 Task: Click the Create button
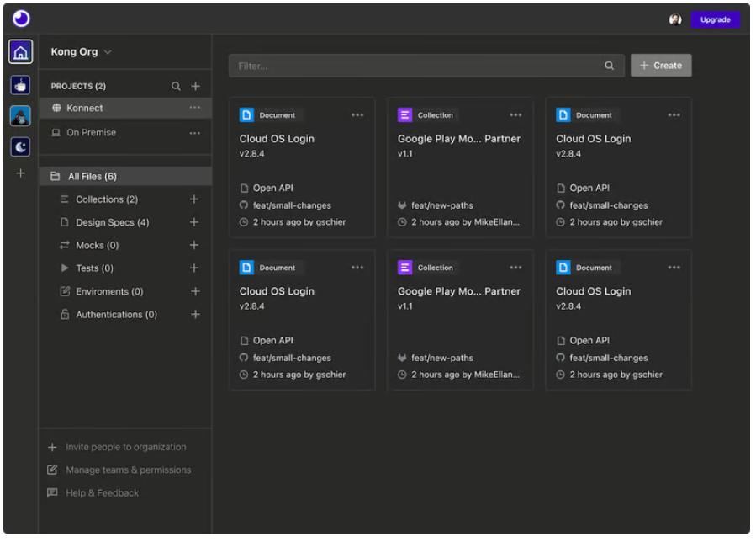click(x=661, y=66)
